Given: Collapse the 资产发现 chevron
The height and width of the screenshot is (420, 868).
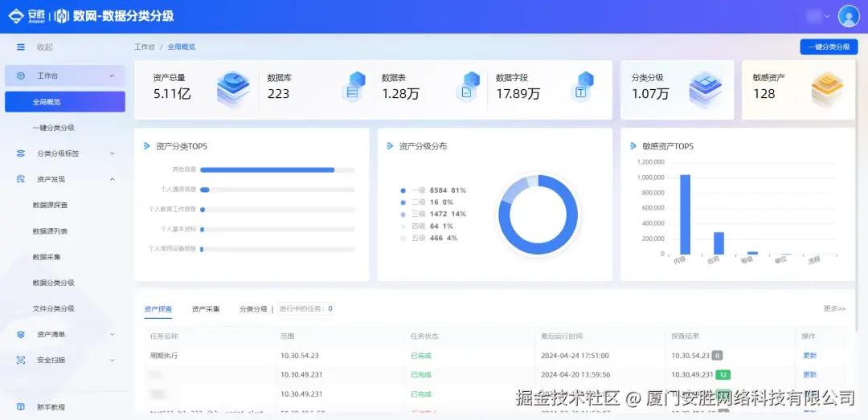Looking at the screenshot, I should [113, 179].
